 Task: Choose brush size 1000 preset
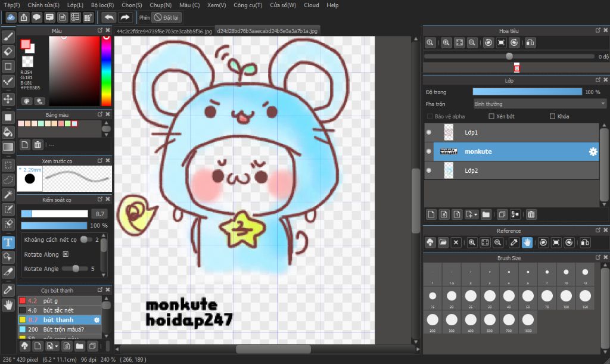pyautogui.click(x=528, y=322)
